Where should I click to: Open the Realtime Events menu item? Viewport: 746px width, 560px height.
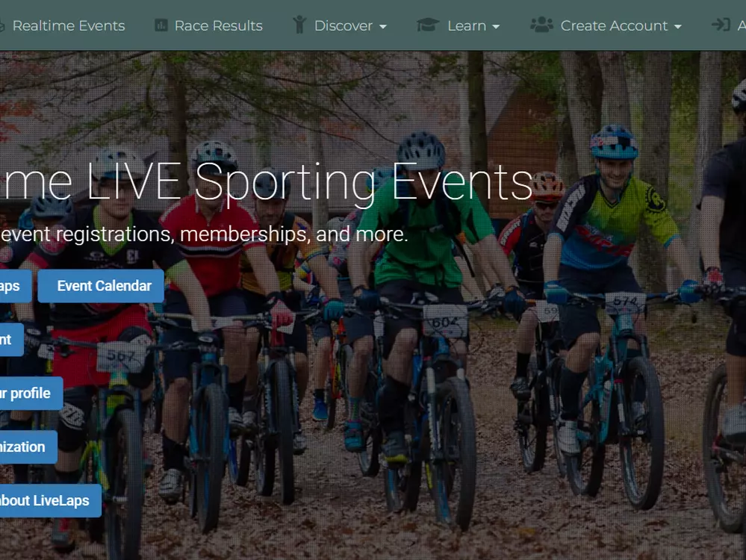click(x=69, y=25)
